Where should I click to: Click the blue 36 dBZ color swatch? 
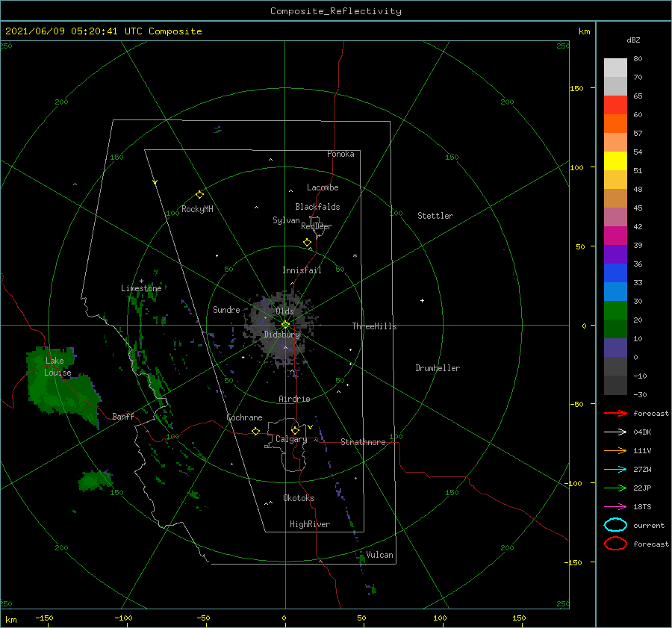pyautogui.click(x=615, y=273)
